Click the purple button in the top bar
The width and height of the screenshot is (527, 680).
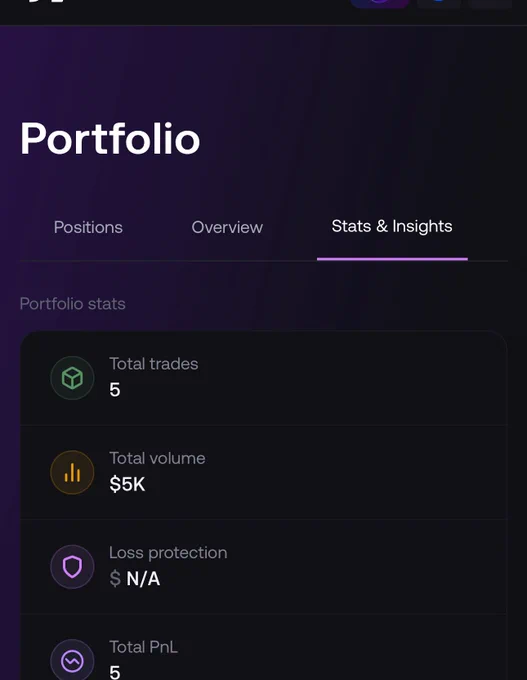coord(380,3)
